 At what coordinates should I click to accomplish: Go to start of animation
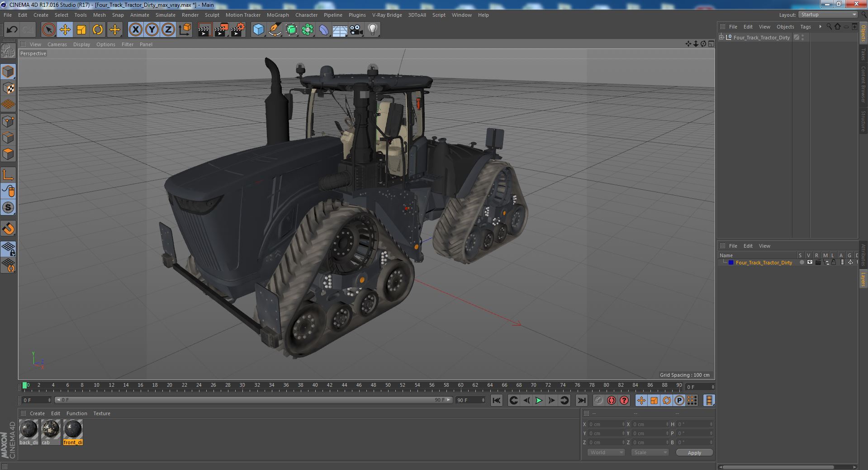[496, 400]
